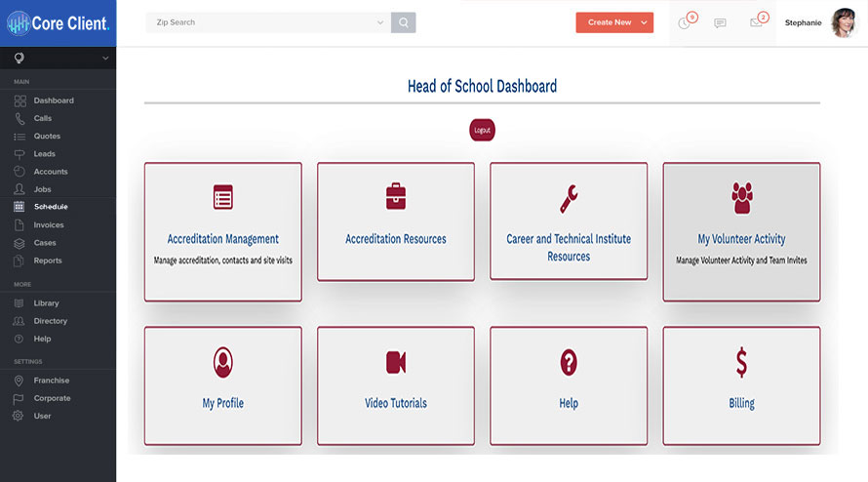Screen dimensions: 868x482
Task: Click the Billing dollar sign icon
Action: [741, 363]
